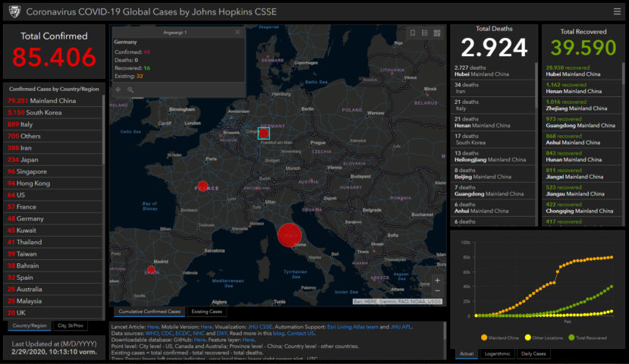
Task: Click the pan icon in Germany popup
Action: 118,89
